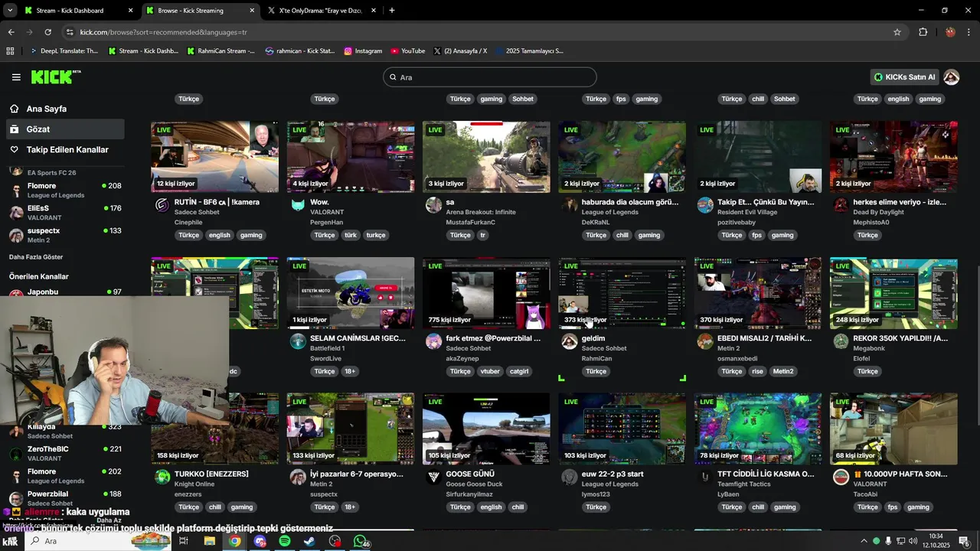The image size is (980, 551).
Task: Open the hamburger sidebar menu
Action: coord(16,77)
